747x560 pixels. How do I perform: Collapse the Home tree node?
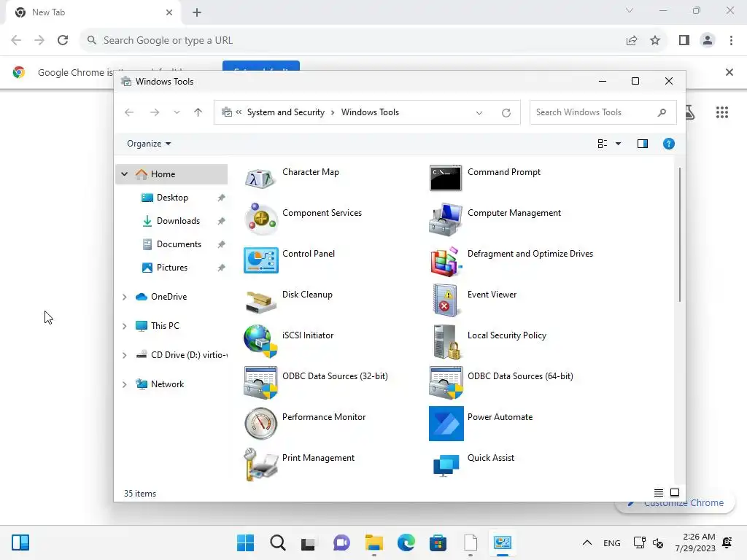124,174
